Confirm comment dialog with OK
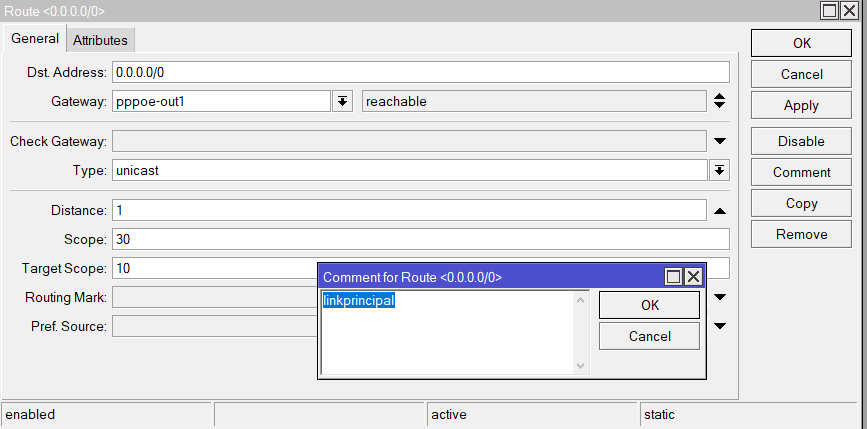The height and width of the screenshot is (429, 867). (649, 305)
